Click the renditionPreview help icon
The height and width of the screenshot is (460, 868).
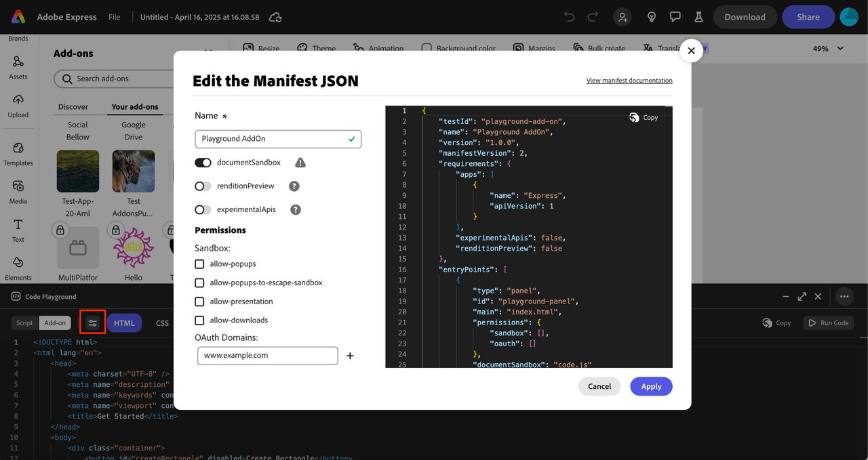[x=294, y=186]
